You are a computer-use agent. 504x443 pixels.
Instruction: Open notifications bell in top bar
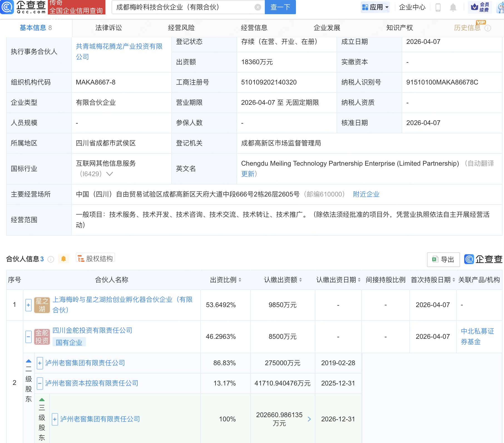(453, 8)
